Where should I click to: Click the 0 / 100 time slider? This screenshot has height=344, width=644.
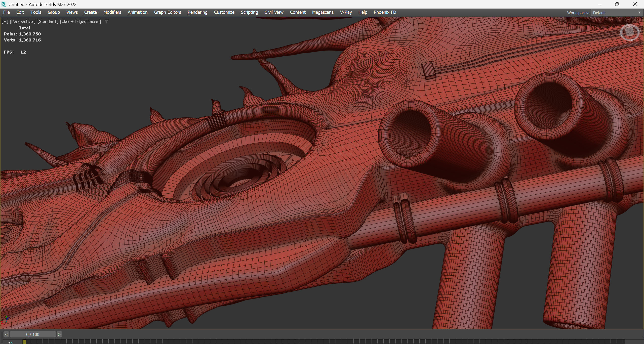pos(33,334)
